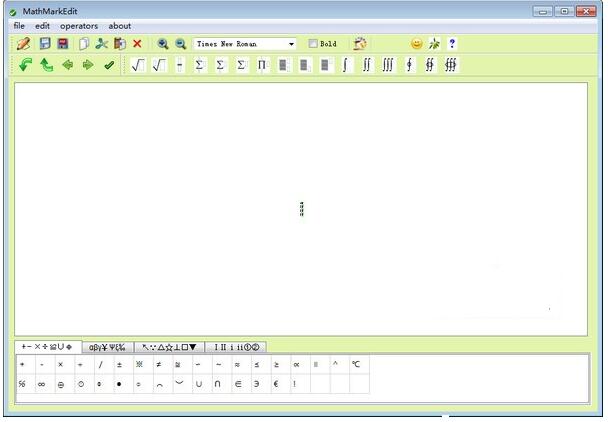Insert a triple integral symbol
Viewport: 611px width, 422px height.
point(388,65)
